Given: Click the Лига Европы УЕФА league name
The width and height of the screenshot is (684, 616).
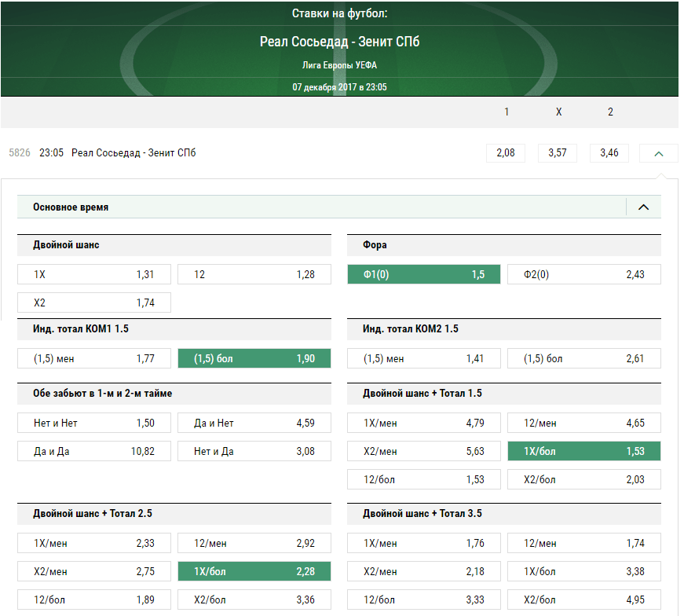Looking at the screenshot, I should coord(339,65).
